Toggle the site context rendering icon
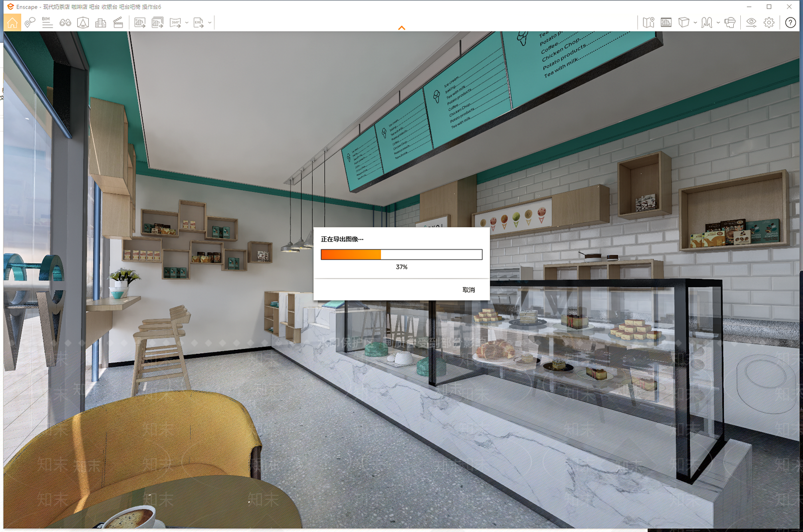Image resolution: width=803 pixels, height=532 pixels. [666, 23]
